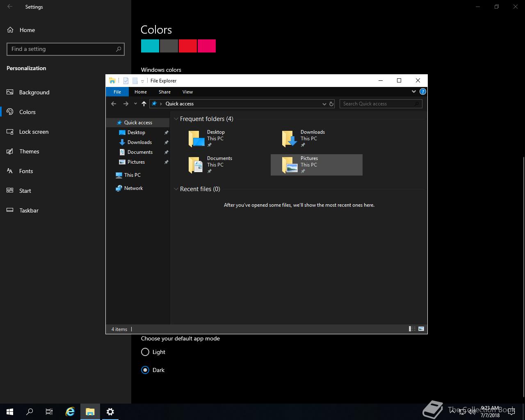Select the Light app mode radio button
Screen dimensions: 525x420
(x=145, y=352)
